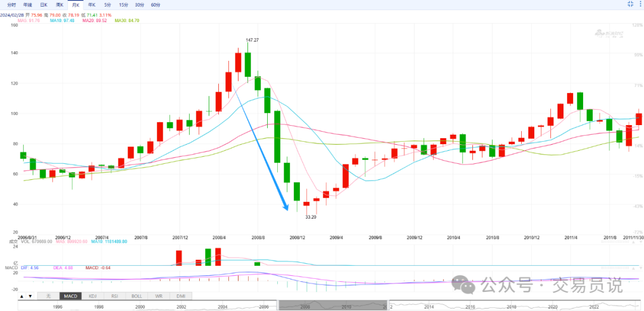The height and width of the screenshot is (311, 644).
Task: Enable the DMI indicator
Action: [181, 296]
